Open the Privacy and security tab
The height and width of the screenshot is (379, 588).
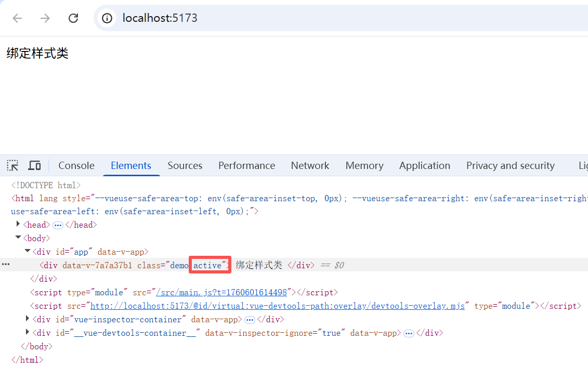(x=511, y=165)
